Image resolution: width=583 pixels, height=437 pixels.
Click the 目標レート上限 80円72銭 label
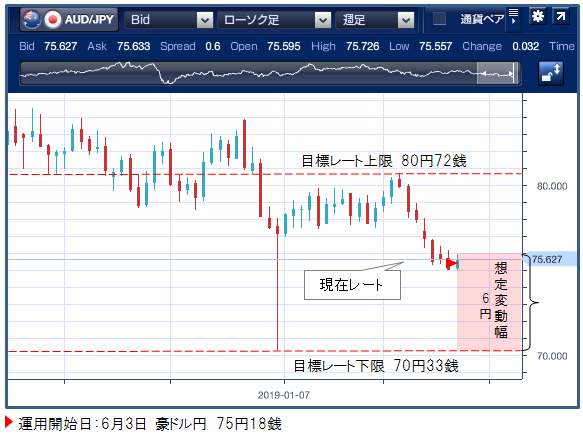(383, 161)
